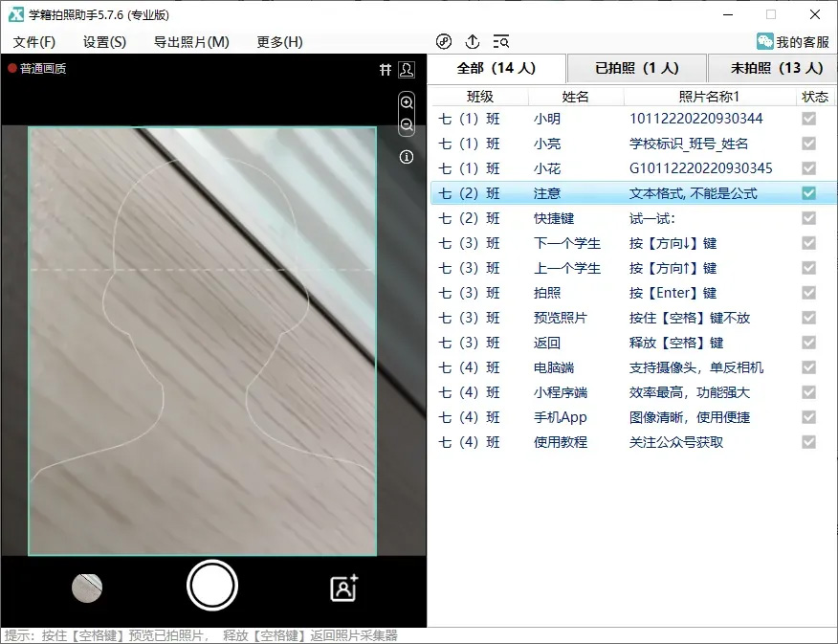The image size is (838, 644).
Task: Toggle status checkbox for 使用教程 row
Action: 809,442
